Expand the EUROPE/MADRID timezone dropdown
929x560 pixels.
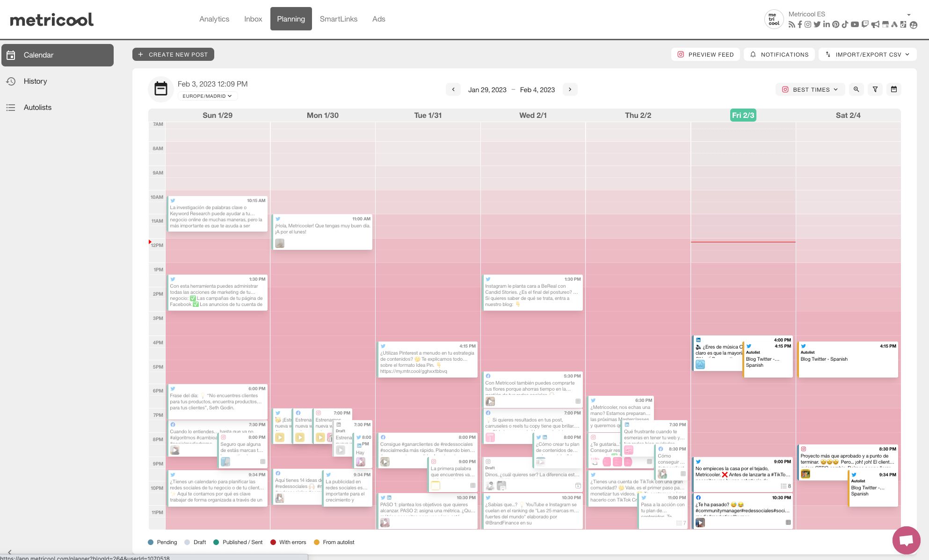[x=208, y=96]
